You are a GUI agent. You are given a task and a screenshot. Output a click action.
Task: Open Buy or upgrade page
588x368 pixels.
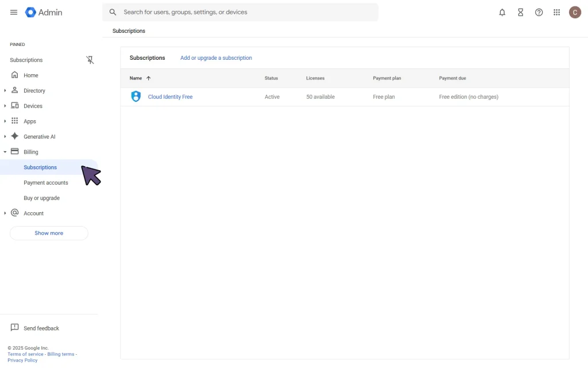(41, 198)
